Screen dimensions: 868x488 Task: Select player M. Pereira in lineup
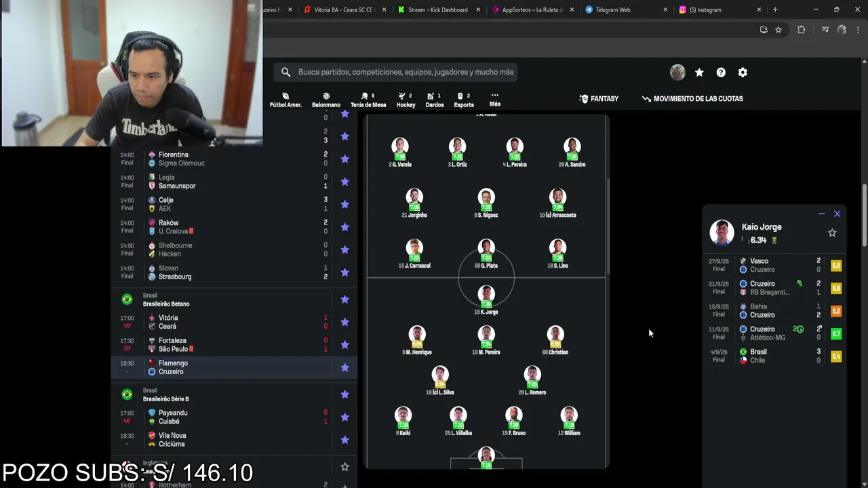486,340
